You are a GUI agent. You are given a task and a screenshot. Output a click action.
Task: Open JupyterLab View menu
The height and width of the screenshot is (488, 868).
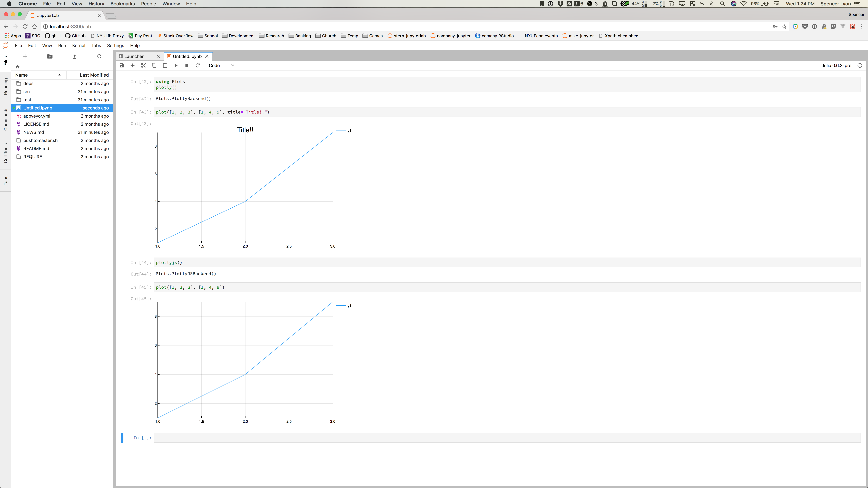coord(47,45)
